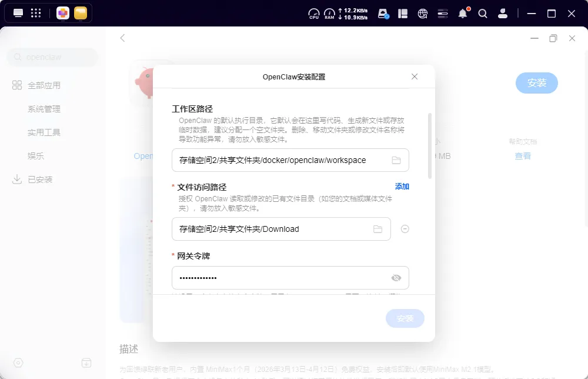The width and height of the screenshot is (588, 379).
Task: Click the search magnifier in the top bar
Action: point(483,14)
